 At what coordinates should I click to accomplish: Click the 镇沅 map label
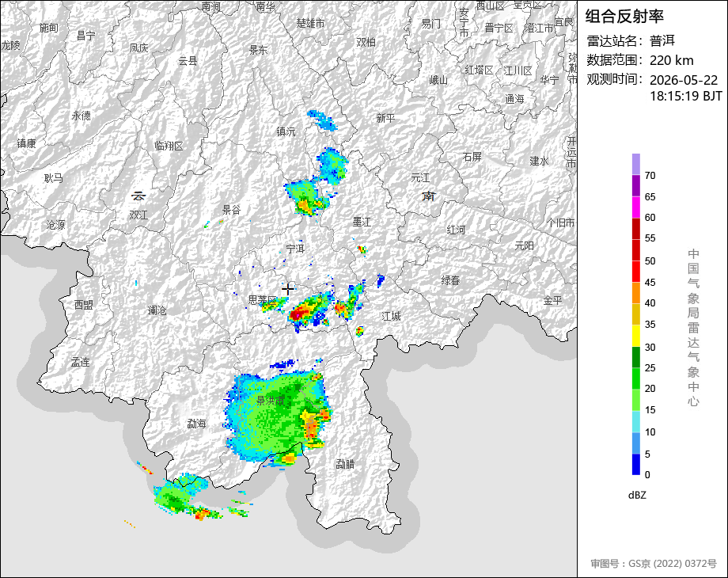286,132
